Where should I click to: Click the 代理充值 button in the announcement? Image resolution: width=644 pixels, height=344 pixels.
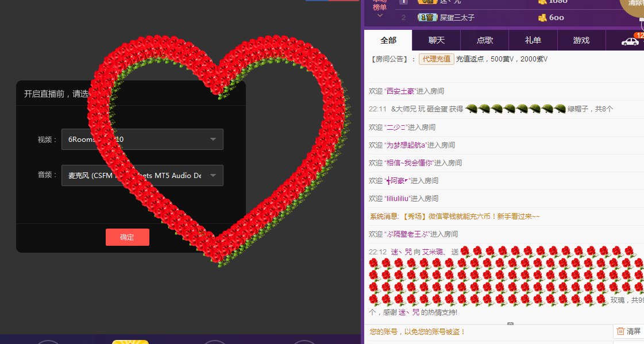[437, 59]
